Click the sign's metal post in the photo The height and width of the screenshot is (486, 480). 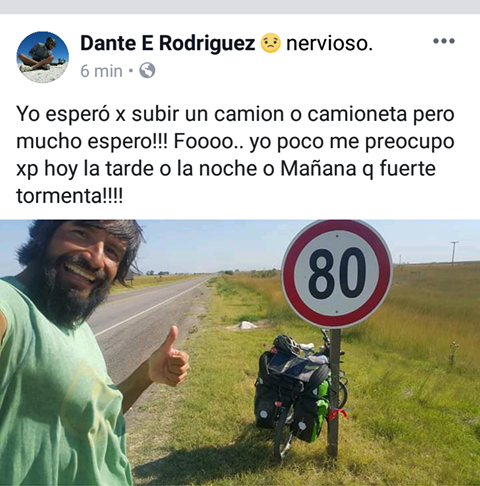[x=334, y=393]
